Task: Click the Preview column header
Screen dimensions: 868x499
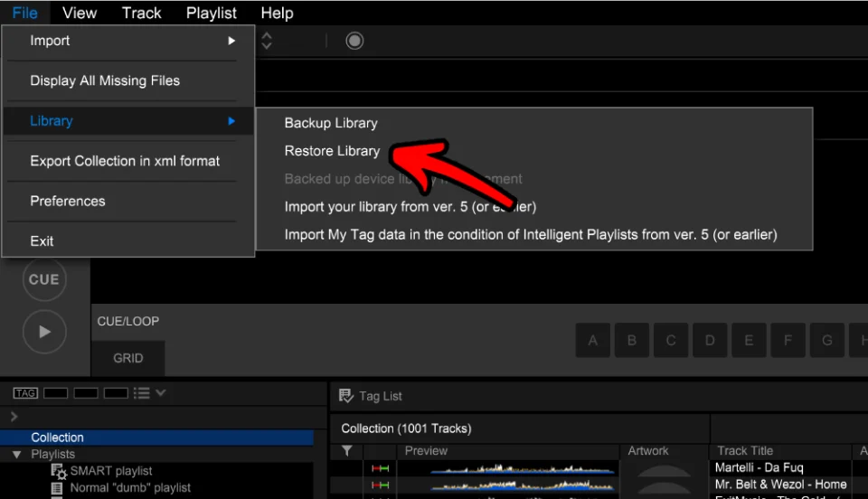Action: [426, 451]
